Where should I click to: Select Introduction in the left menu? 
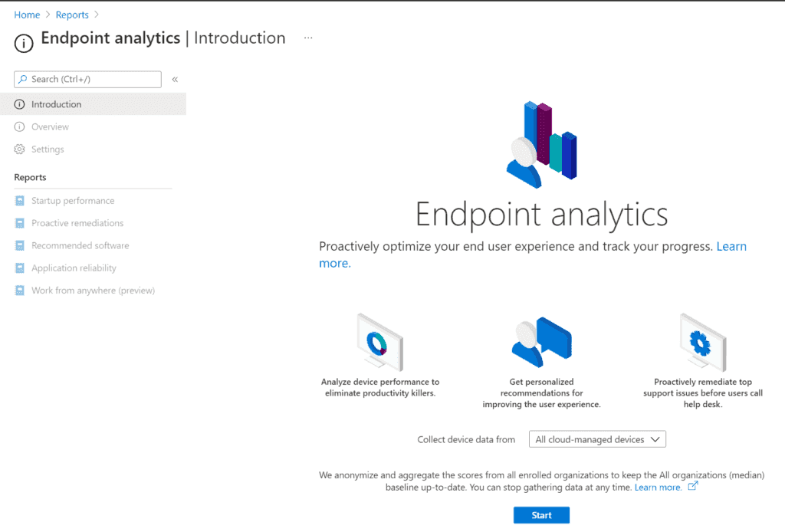[x=93, y=104]
